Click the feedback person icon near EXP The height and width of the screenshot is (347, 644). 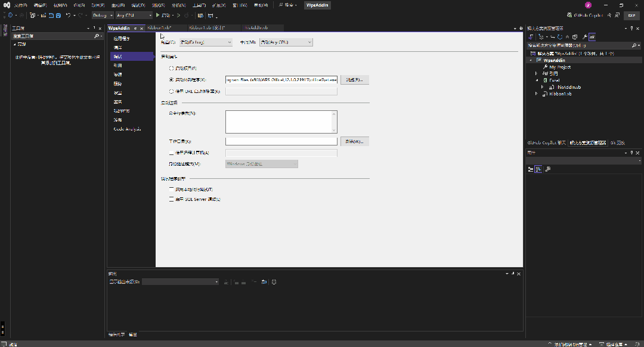click(x=617, y=15)
